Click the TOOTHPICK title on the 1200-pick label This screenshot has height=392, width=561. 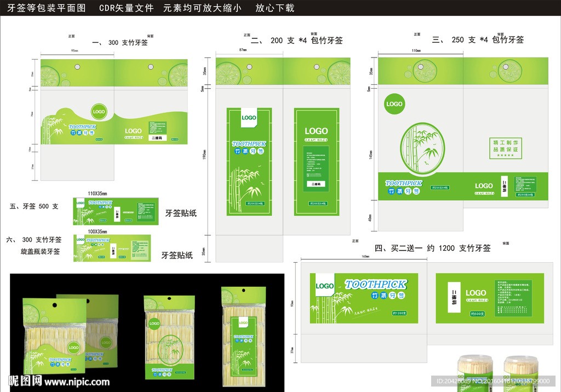click(x=376, y=284)
